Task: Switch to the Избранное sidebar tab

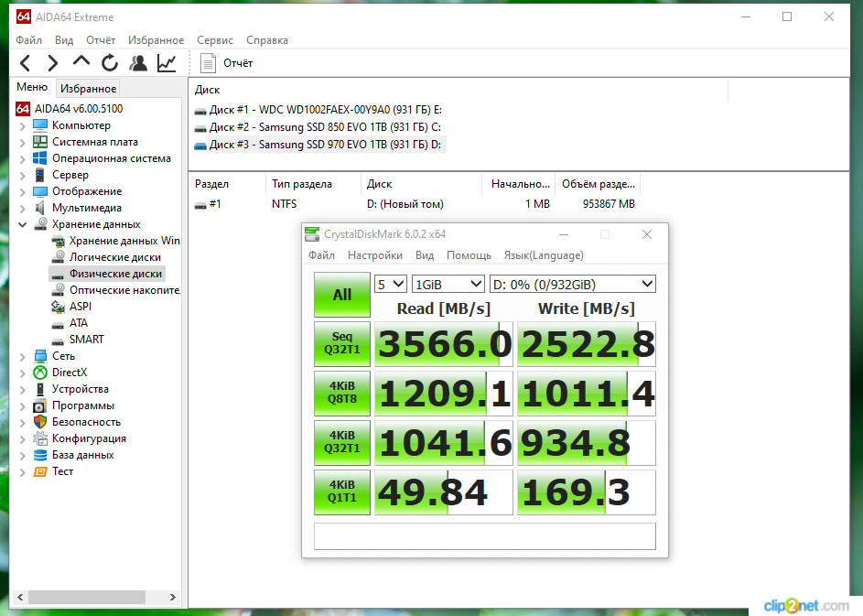Action: tap(88, 89)
